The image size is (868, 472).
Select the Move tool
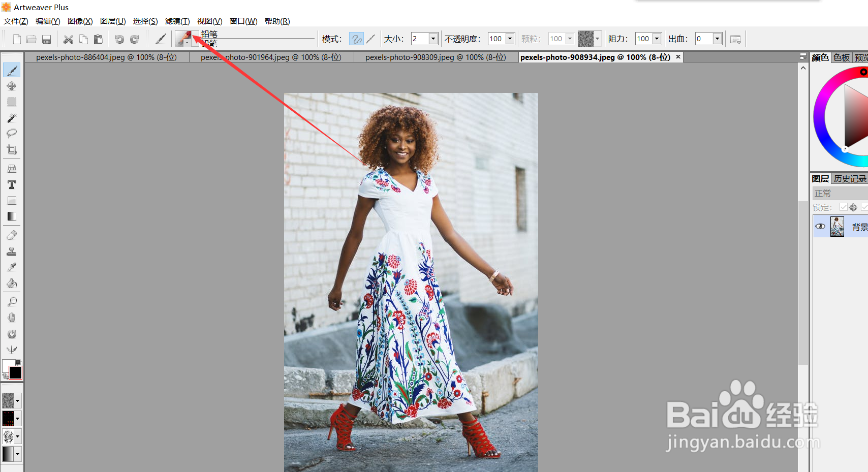(12, 86)
